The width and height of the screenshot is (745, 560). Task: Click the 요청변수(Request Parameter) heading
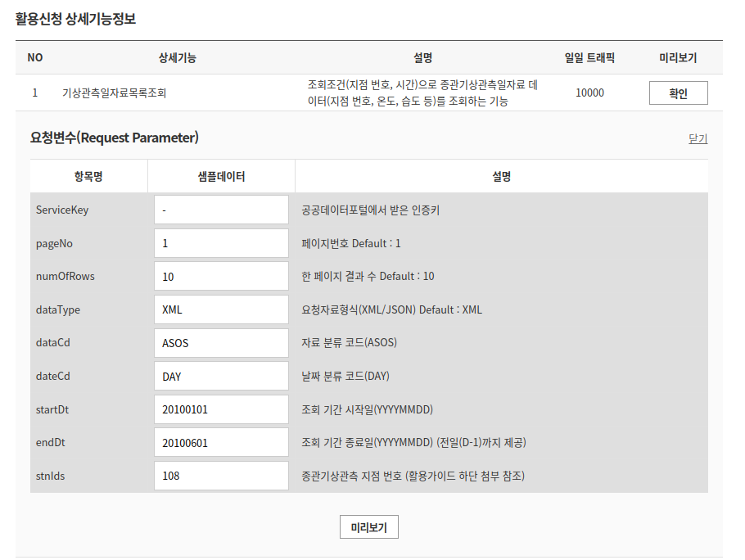pyautogui.click(x=114, y=138)
